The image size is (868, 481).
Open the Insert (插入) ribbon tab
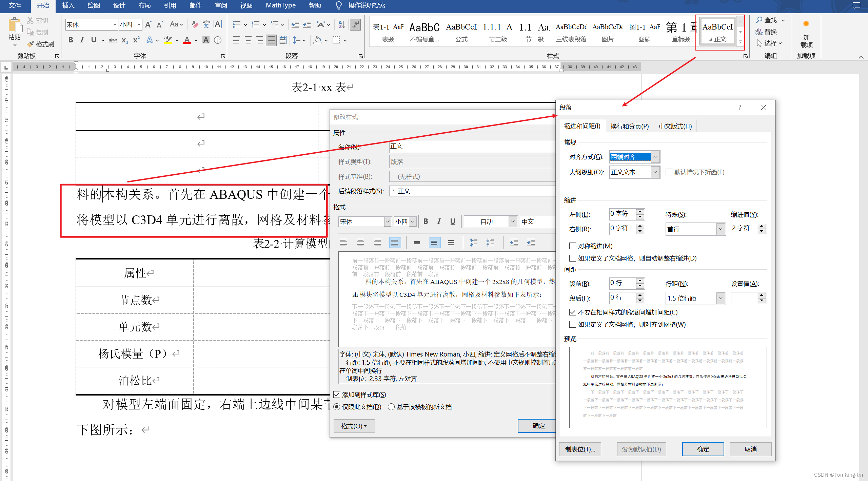click(68, 5)
